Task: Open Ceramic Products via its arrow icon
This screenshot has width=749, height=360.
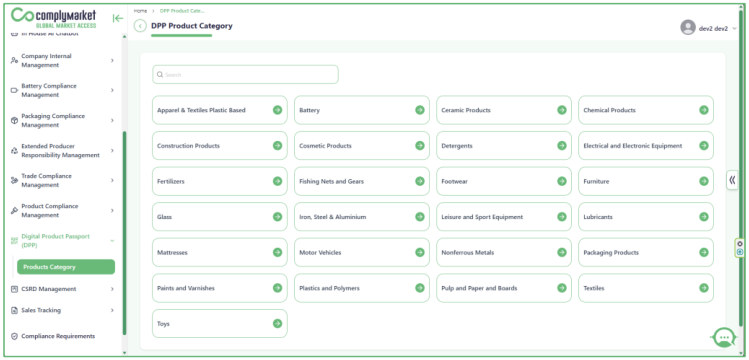Action: 562,110
